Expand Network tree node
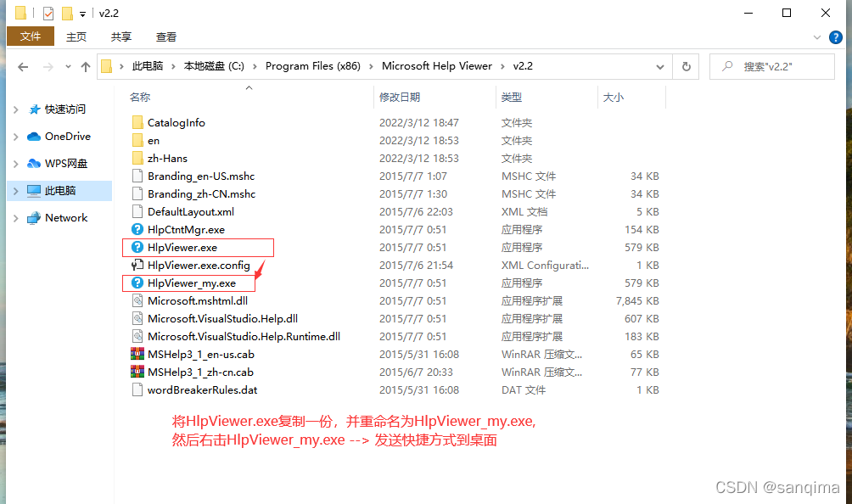The width and height of the screenshot is (852, 504). 16,218
